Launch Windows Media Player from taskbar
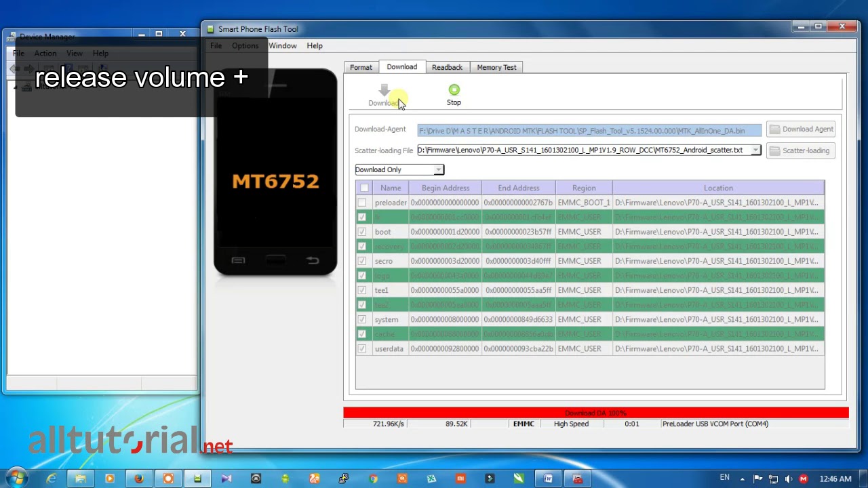The width and height of the screenshot is (868, 488). (x=109, y=479)
